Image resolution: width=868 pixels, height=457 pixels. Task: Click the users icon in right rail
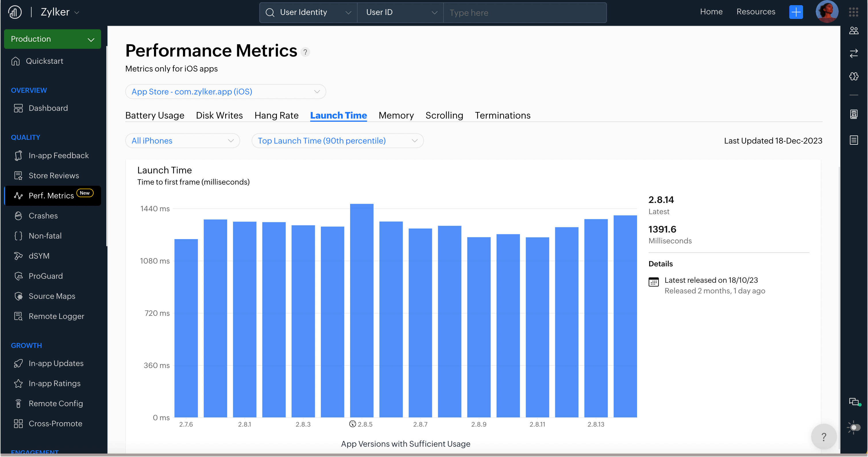[854, 31]
